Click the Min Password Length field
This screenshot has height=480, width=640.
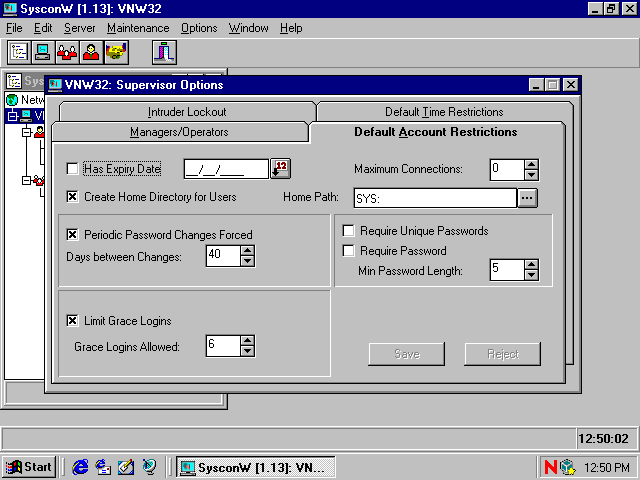coord(507,270)
